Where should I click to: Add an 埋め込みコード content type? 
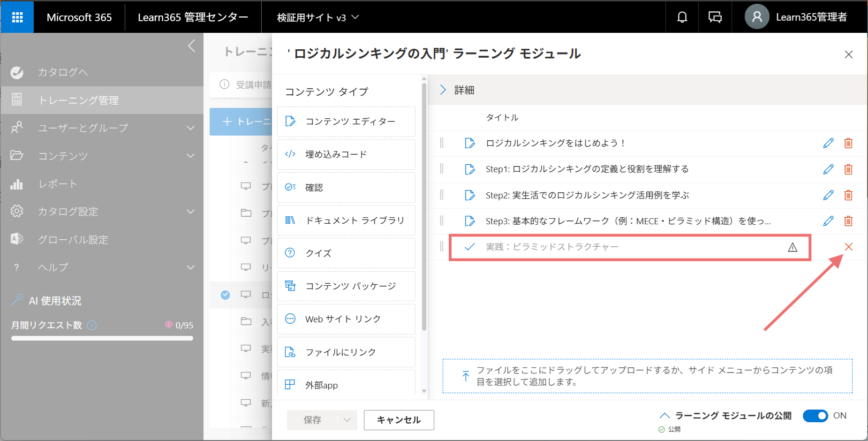[346, 154]
